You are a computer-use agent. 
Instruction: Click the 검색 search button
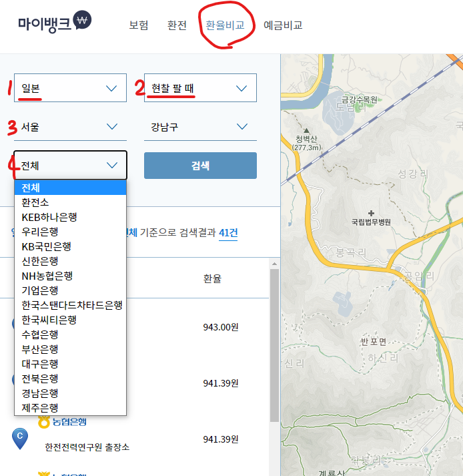coord(200,166)
